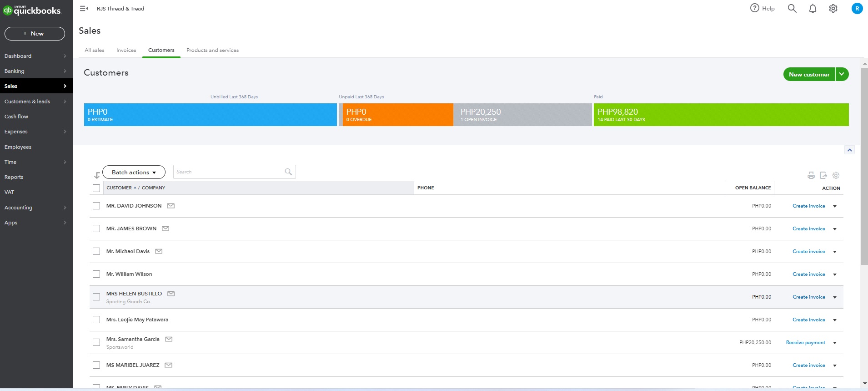Open the customer table settings gear
The width and height of the screenshot is (868, 391).
click(x=836, y=175)
